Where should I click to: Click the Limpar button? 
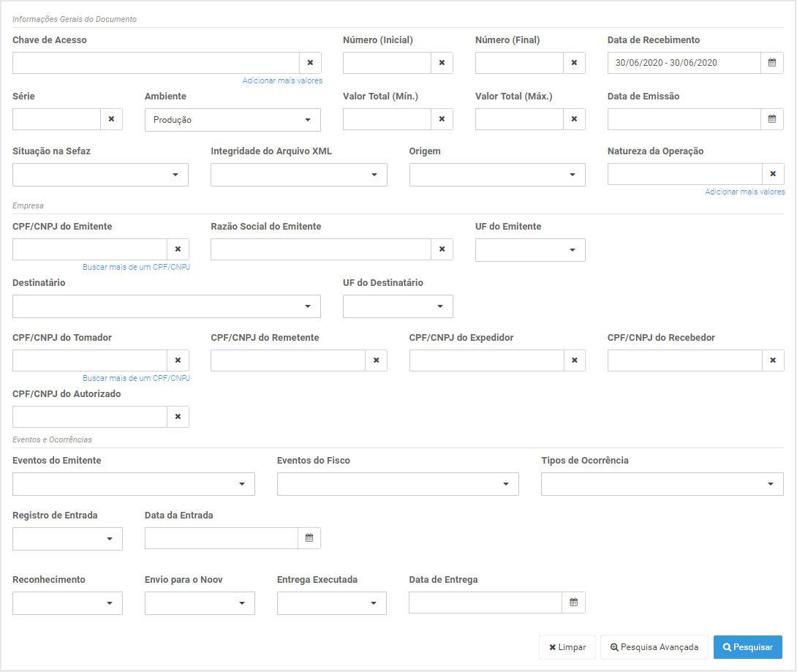(x=567, y=647)
